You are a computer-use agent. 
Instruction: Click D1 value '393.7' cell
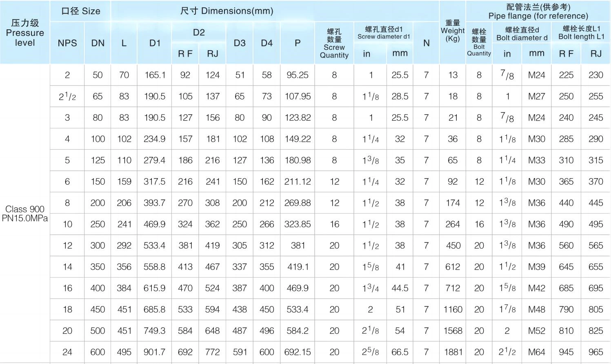click(155, 203)
